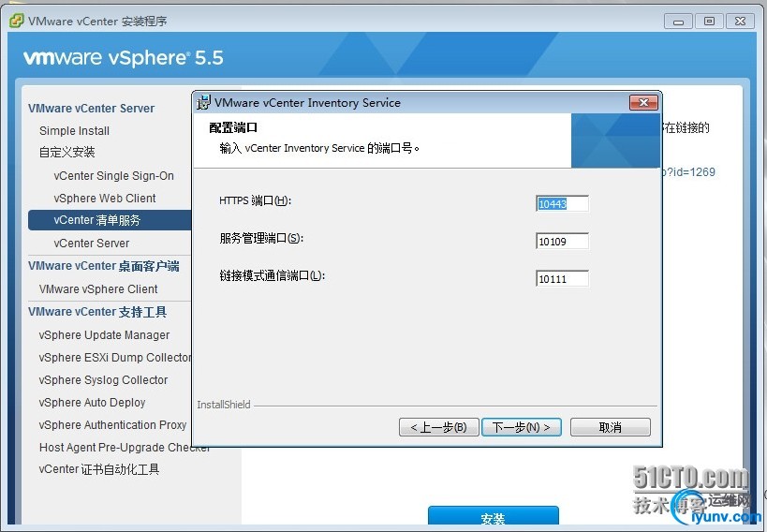Select vSphere Auto Deploy entry
Viewport: 767px width, 532px height.
(x=92, y=403)
